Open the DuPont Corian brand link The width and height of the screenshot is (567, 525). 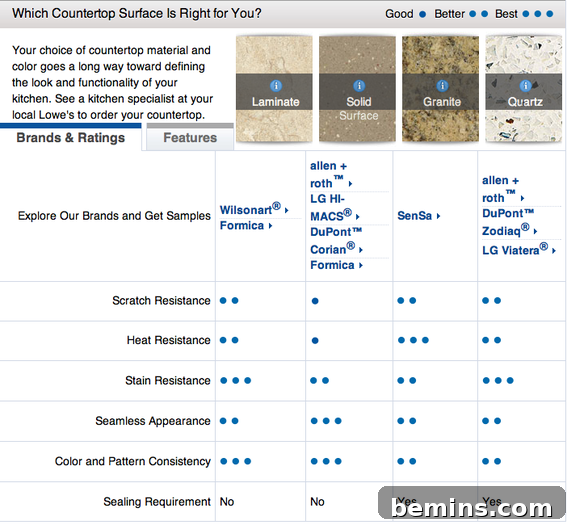(x=336, y=241)
